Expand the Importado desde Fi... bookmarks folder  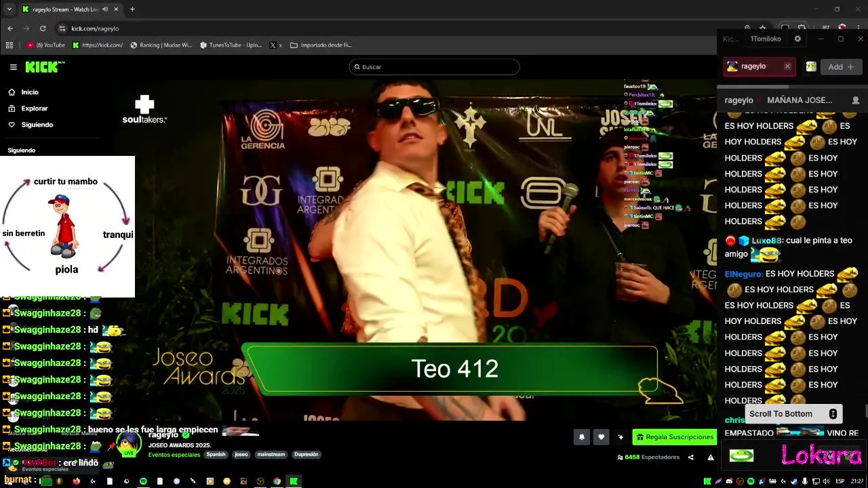[321, 45]
